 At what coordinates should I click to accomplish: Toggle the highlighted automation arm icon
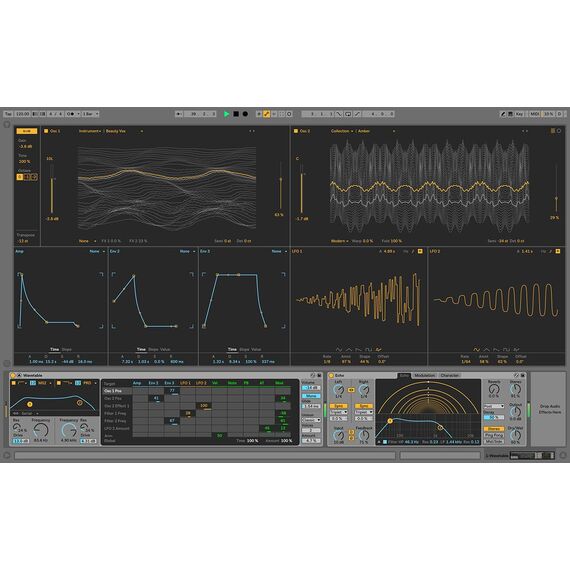click(266, 114)
